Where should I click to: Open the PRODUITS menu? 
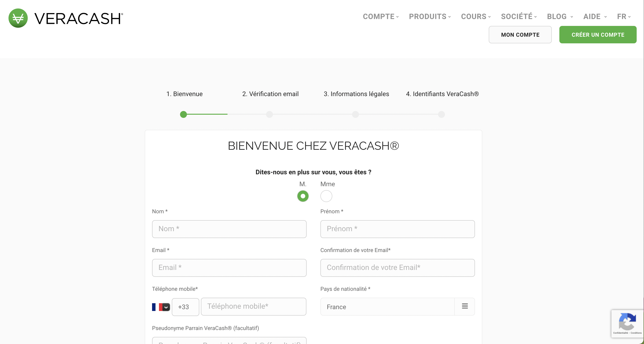(x=430, y=17)
